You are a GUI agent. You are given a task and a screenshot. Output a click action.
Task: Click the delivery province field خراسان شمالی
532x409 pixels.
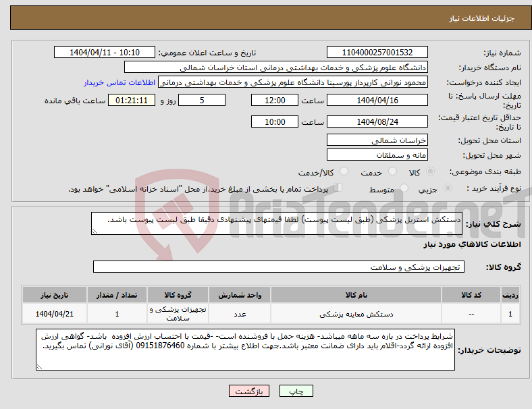[377, 140]
